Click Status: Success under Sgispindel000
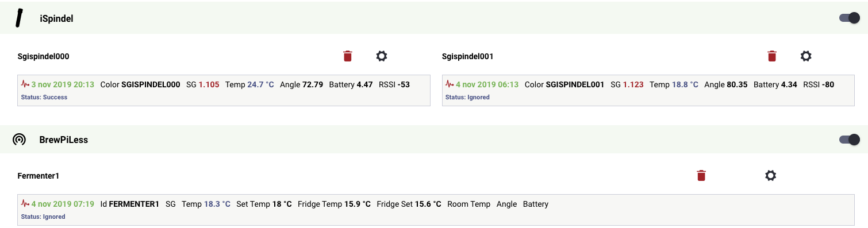The height and width of the screenshot is (228, 868). 44,97
